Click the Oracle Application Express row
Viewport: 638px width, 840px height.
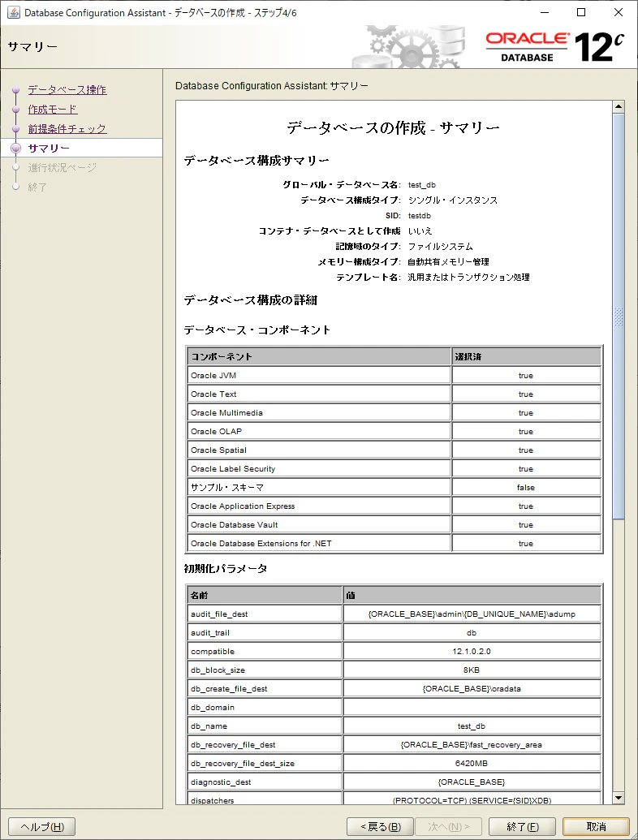394,506
